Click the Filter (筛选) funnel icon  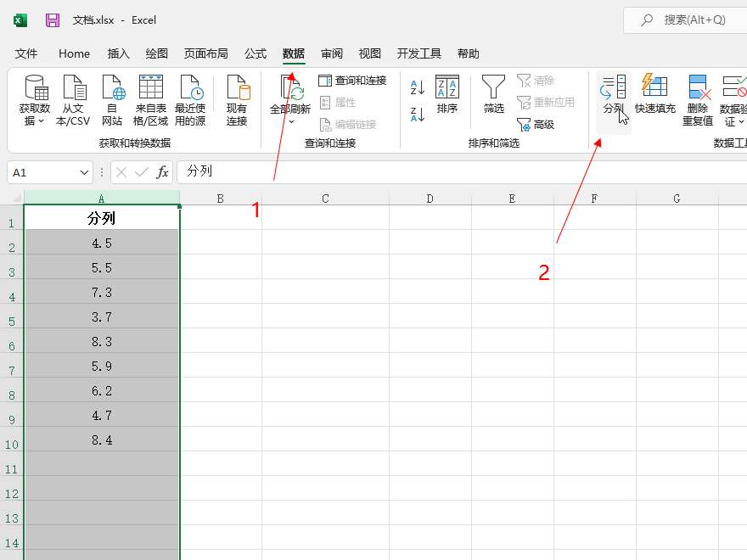[493, 88]
